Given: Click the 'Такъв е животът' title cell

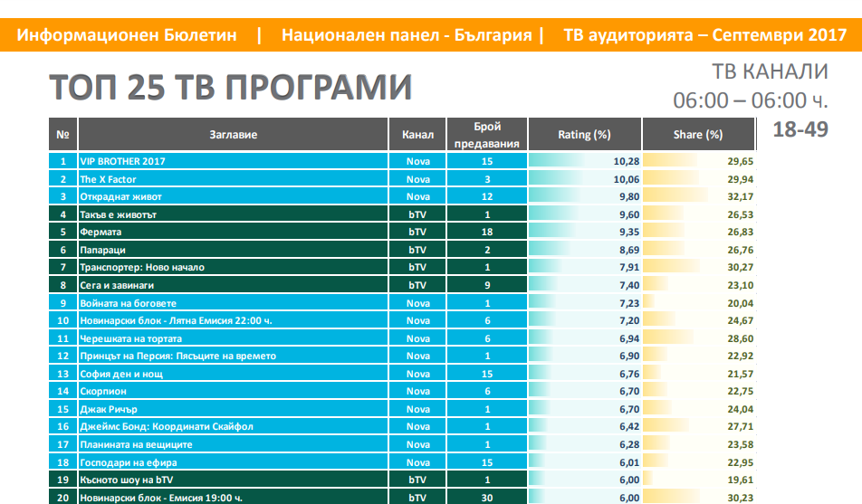Looking at the screenshot, I should [119, 214].
